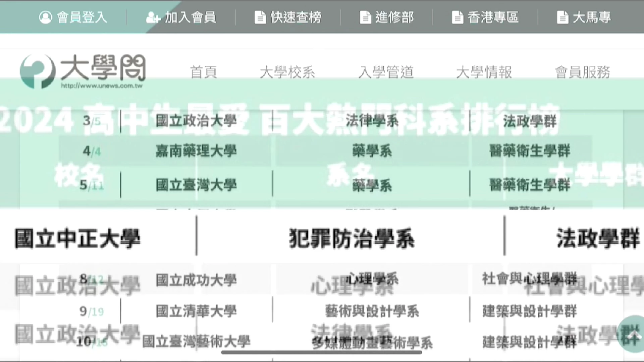Click the horizontal home indicator bar
The width and height of the screenshot is (644, 362).
[321, 352]
